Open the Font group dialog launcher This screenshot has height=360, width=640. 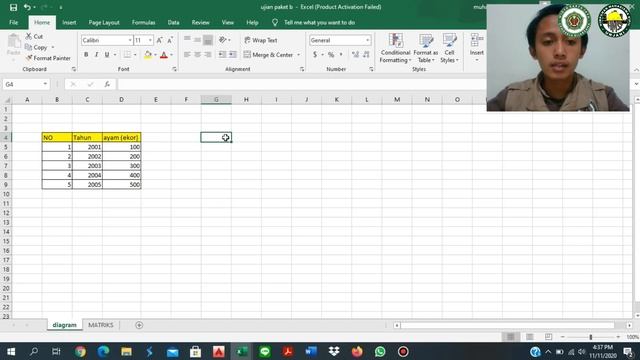pyautogui.click(x=174, y=69)
